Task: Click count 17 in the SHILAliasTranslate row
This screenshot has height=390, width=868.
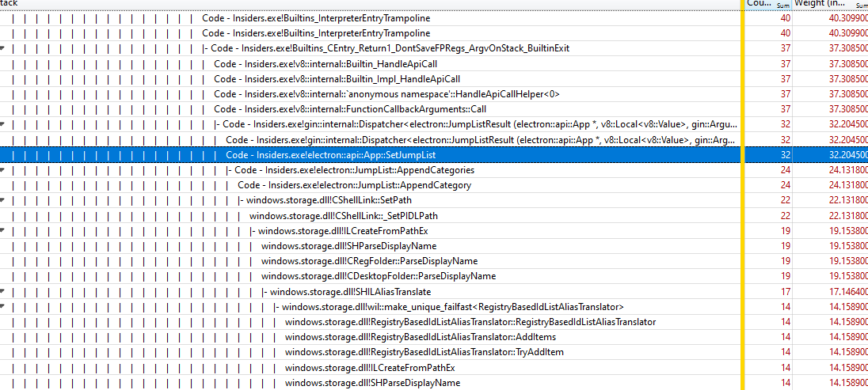Action: point(785,292)
